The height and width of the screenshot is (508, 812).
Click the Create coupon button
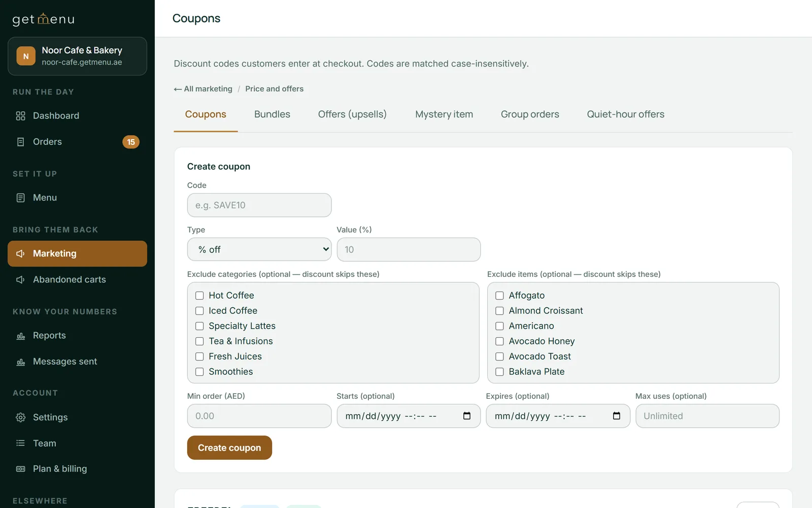click(229, 448)
